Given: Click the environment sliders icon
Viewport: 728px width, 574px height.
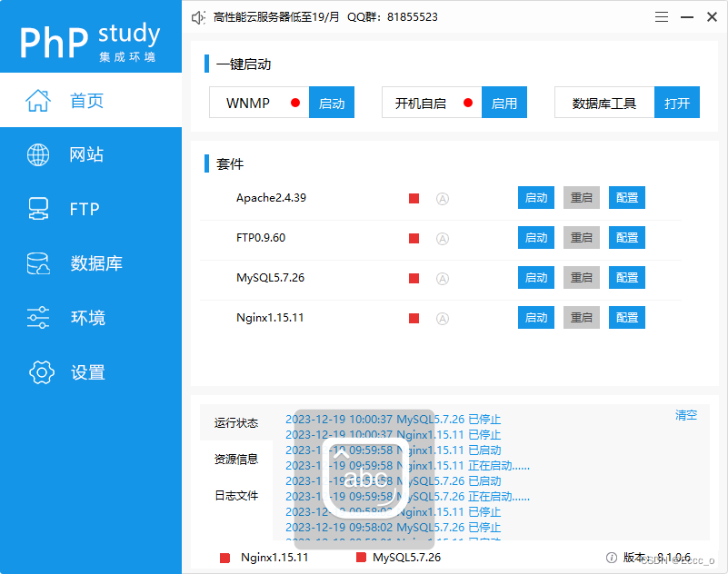Looking at the screenshot, I should pos(38,318).
